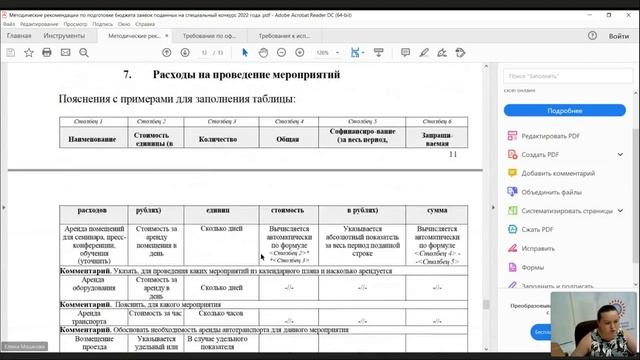Send file by email envelope icon
The image size is (640, 360).
click(x=65, y=53)
